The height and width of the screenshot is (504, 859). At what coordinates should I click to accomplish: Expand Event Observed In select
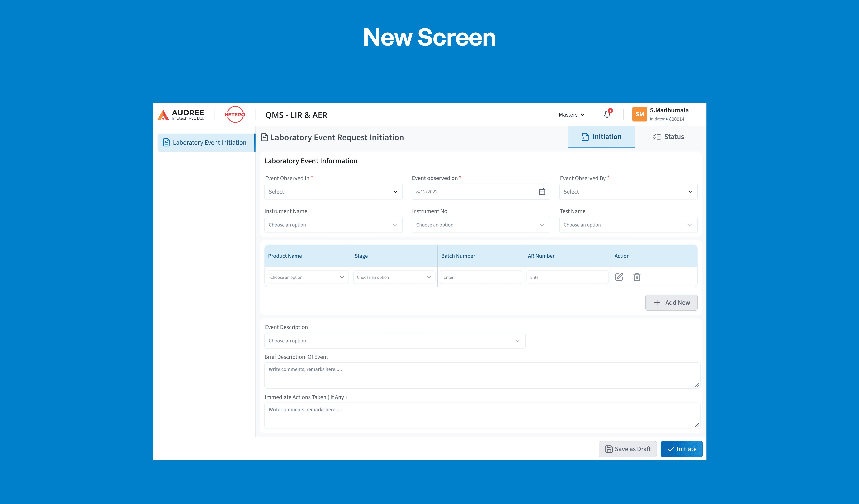coord(333,191)
